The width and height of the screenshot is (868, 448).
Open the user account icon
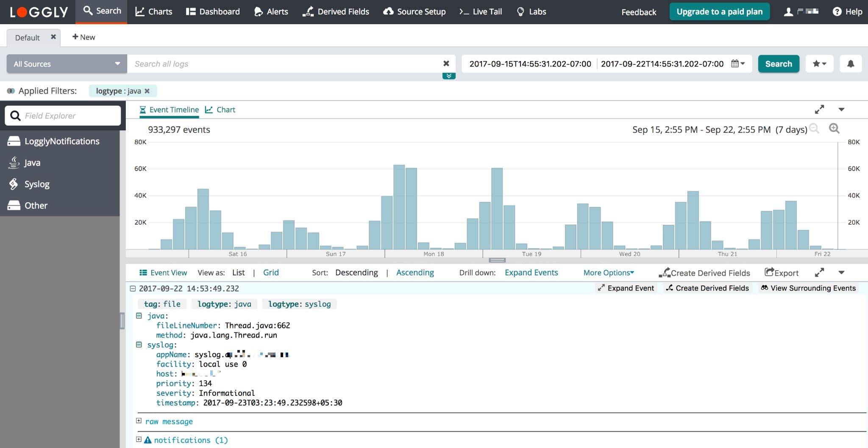point(788,12)
